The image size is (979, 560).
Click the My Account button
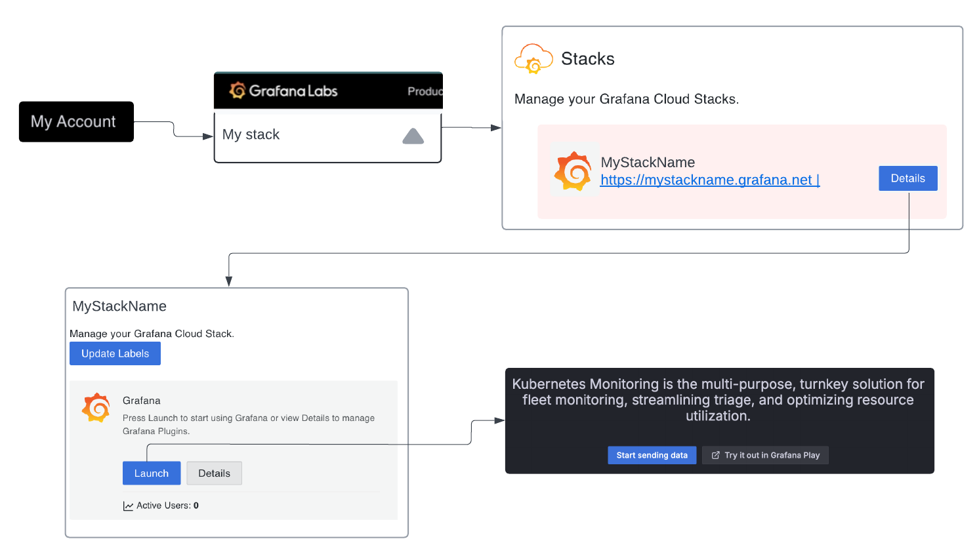click(x=76, y=122)
